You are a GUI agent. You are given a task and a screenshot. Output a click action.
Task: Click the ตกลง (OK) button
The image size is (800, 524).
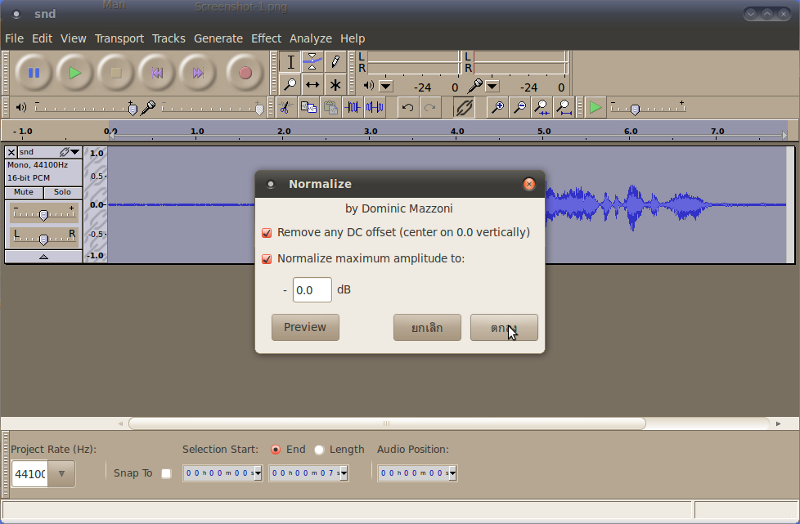tap(504, 328)
